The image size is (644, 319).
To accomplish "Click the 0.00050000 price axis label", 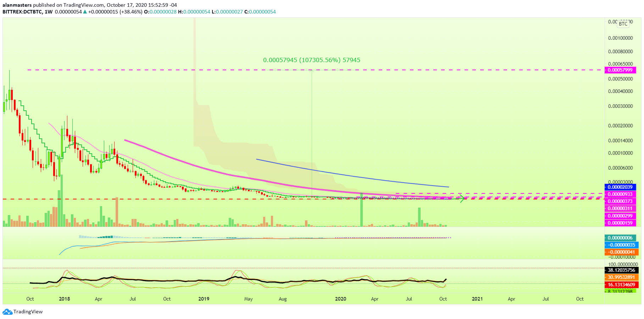I will (x=620, y=79).
